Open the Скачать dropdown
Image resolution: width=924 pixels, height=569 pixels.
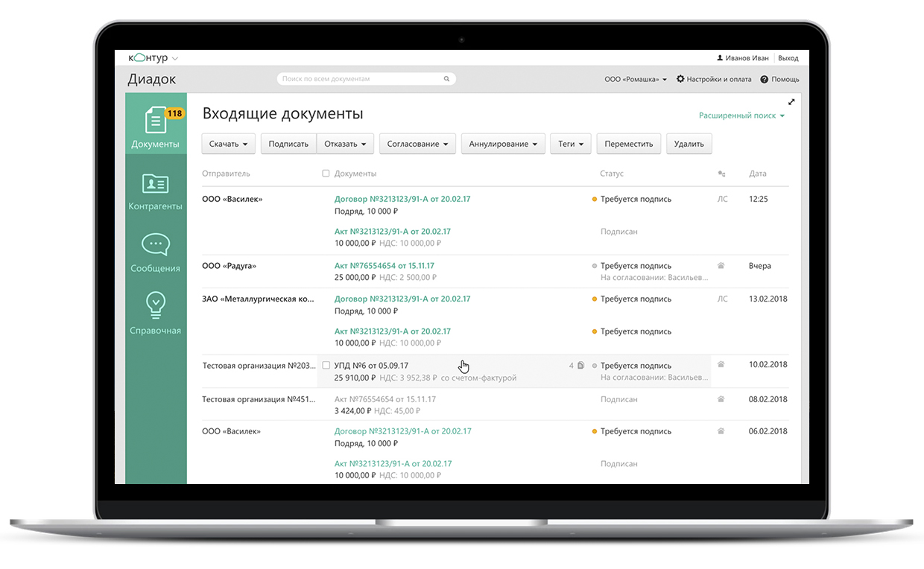click(228, 144)
